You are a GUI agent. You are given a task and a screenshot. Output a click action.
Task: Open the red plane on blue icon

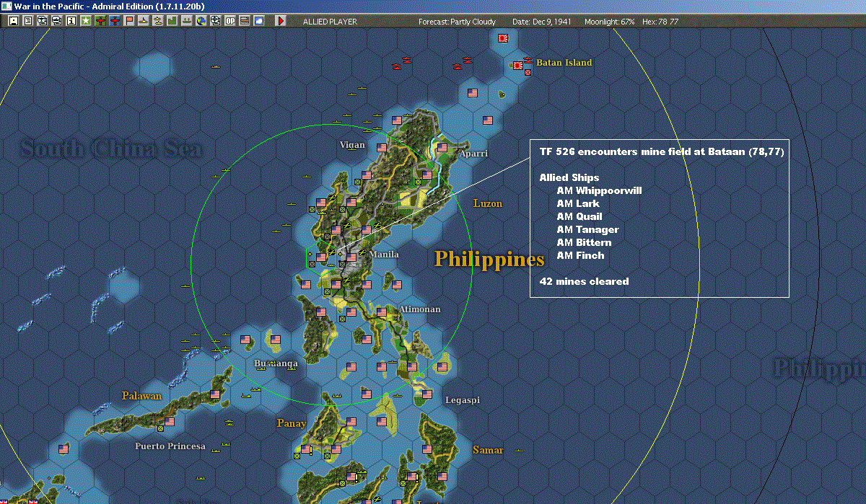pos(115,21)
